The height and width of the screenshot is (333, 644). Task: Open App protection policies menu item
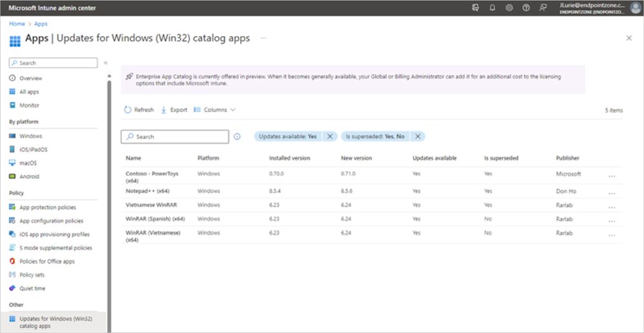(x=47, y=207)
